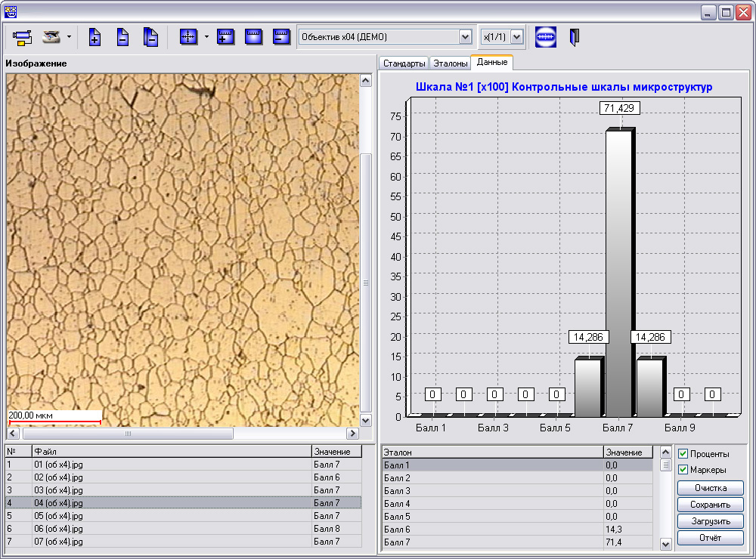The height and width of the screenshot is (559, 756).
Task: Click the application icon in title bar
Action: 10,12
